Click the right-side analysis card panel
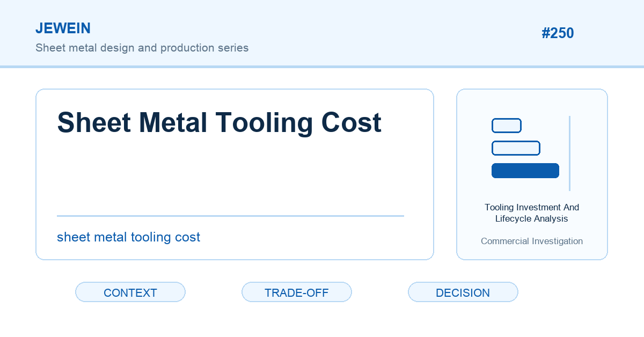 (x=532, y=174)
